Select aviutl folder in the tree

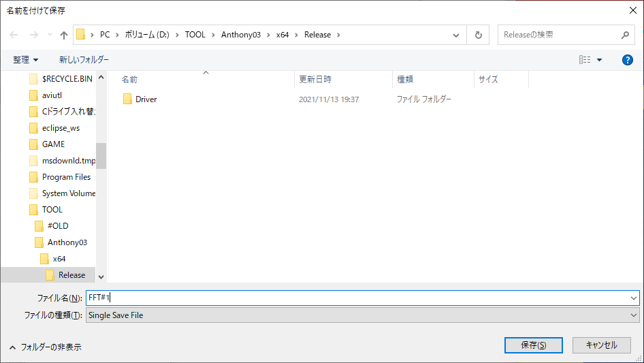[52, 95]
